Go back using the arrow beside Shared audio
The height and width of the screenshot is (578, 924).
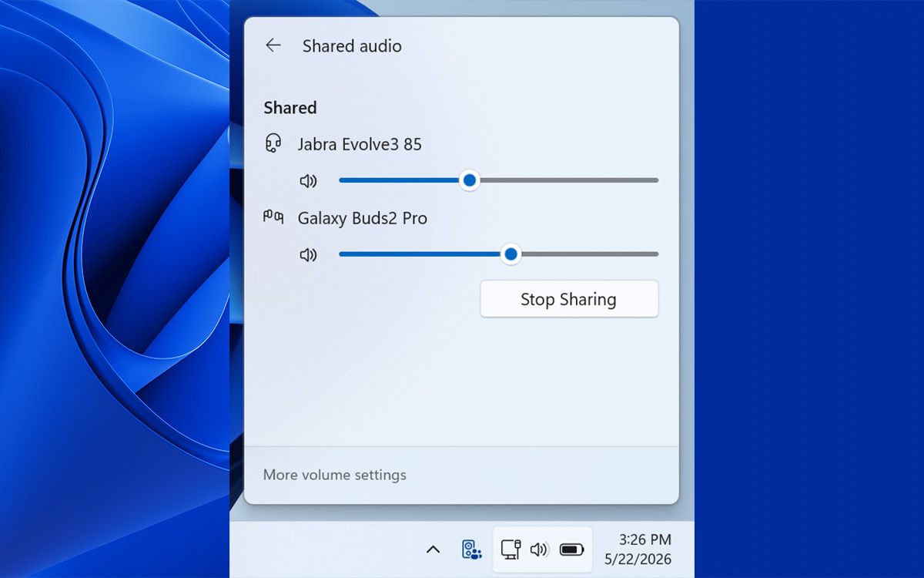click(273, 45)
